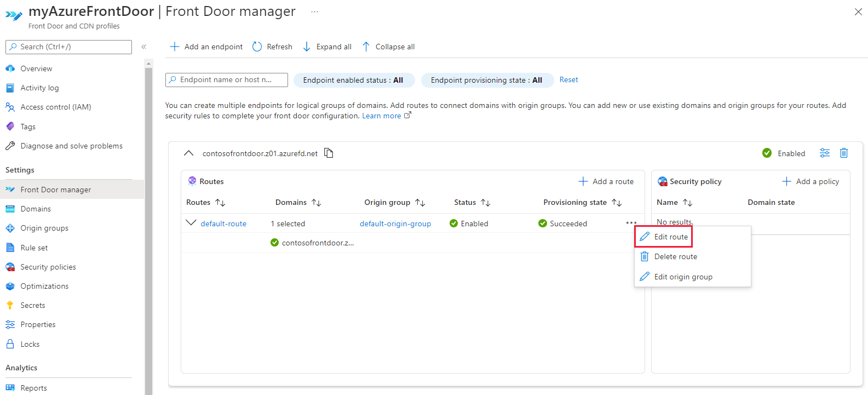868x395 pixels.
Task: Open the default-origin-group link
Action: [395, 224]
